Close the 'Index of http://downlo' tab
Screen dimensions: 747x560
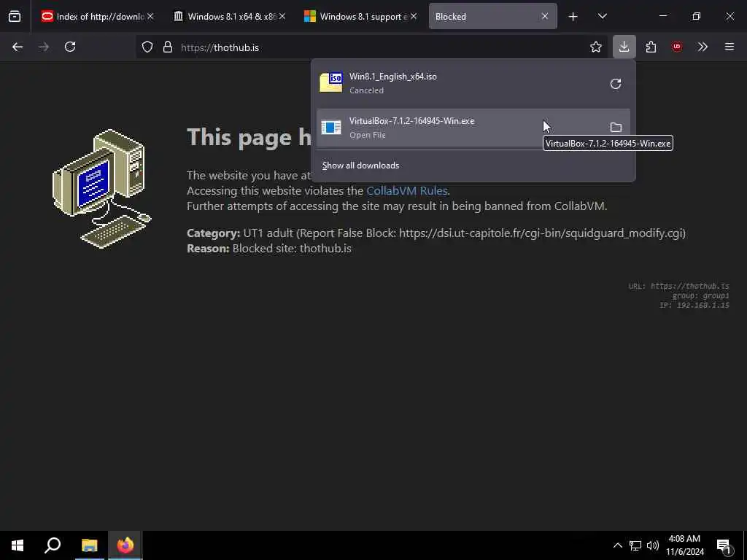(150, 16)
